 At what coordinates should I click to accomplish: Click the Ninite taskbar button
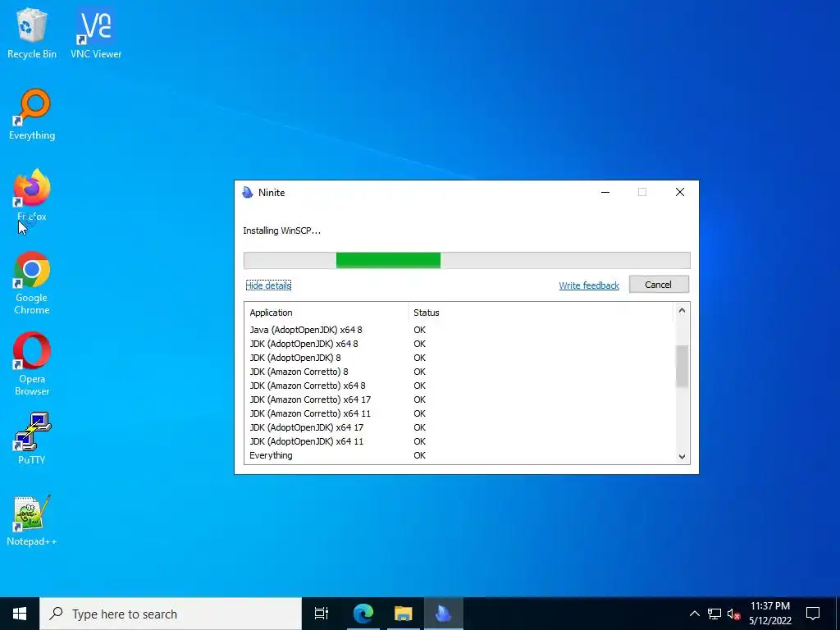coord(443,614)
